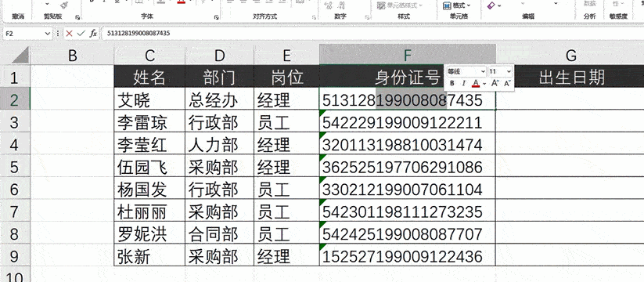Open the 对齐方式 alignment dialog launcher
The image size is (644, 282).
coord(315,17)
